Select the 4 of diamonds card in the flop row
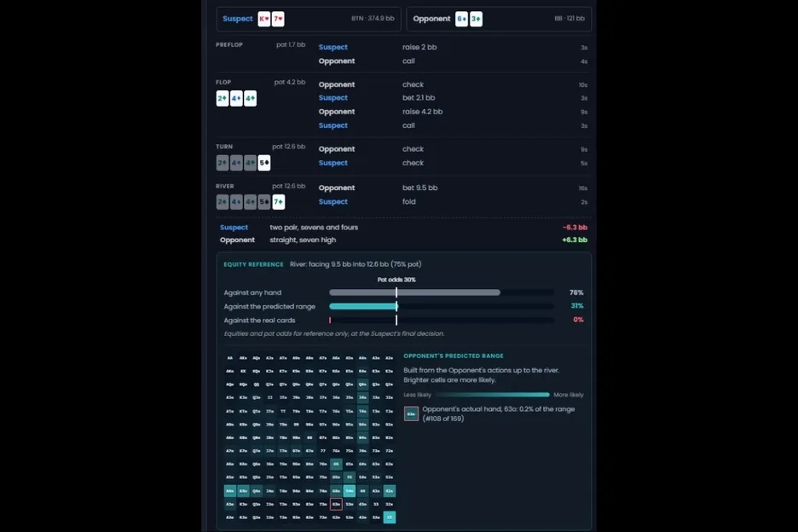798x532 pixels. pos(236,98)
